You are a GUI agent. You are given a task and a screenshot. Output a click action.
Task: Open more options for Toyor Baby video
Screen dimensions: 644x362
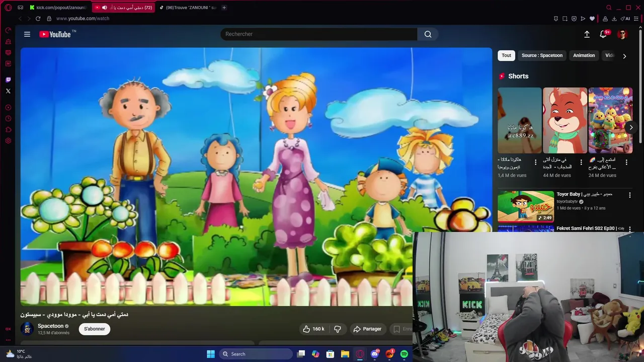(x=629, y=195)
